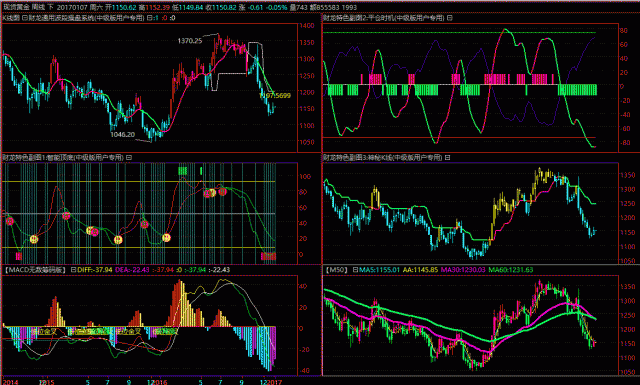
Task: Click the pink smiley cluster near the 80 level
Action: click(215, 192)
